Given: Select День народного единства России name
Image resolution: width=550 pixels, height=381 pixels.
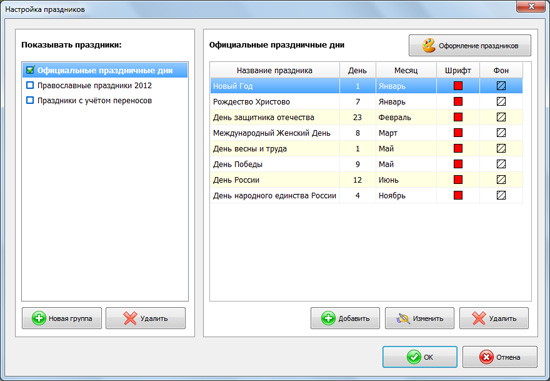Looking at the screenshot, I should 275,195.
